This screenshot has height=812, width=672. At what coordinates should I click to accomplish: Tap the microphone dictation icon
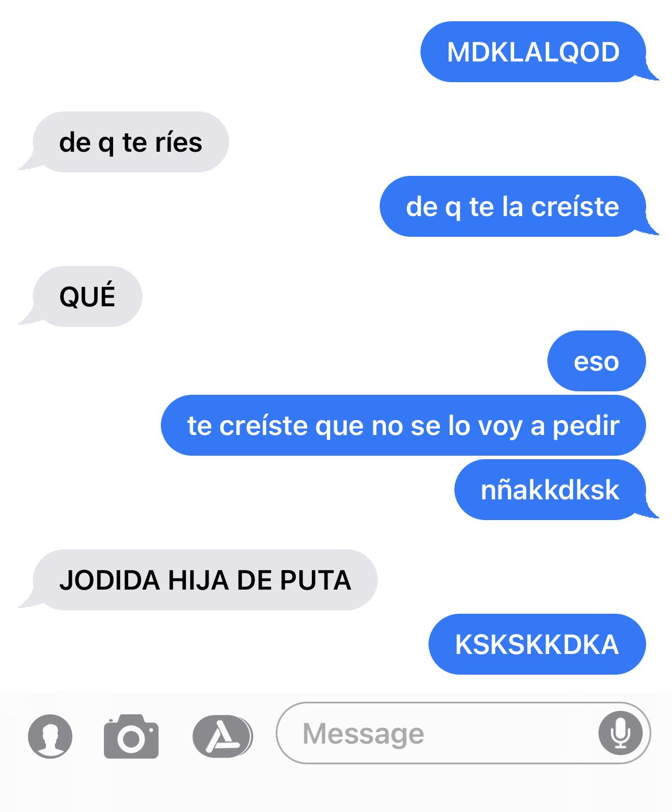pos(620,733)
